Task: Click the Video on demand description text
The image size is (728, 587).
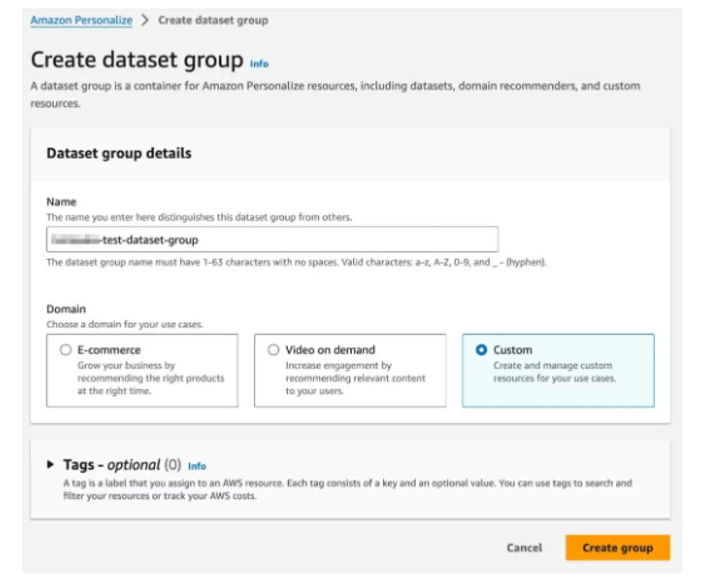Action: 355,378
